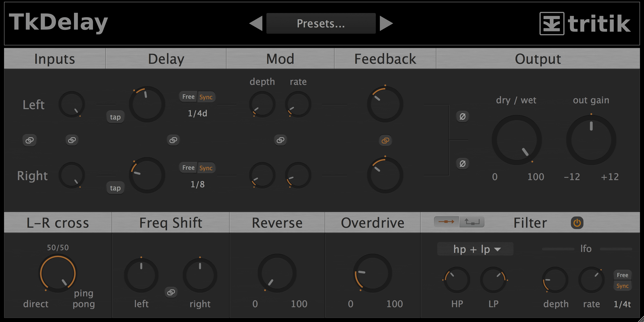Click the Left delay time knob
This screenshot has height=322, width=644.
[147, 104]
